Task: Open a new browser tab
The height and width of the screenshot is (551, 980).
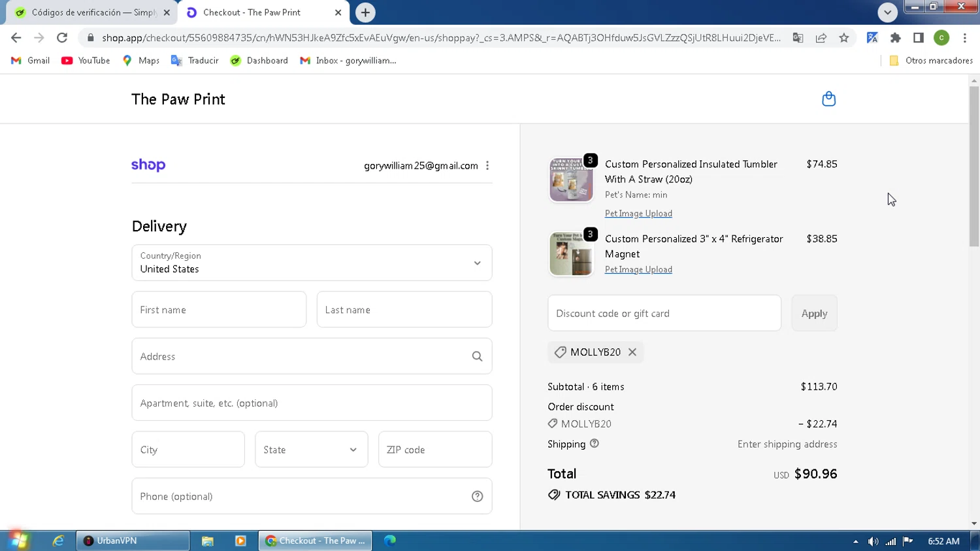Action: tap(365, 12)
